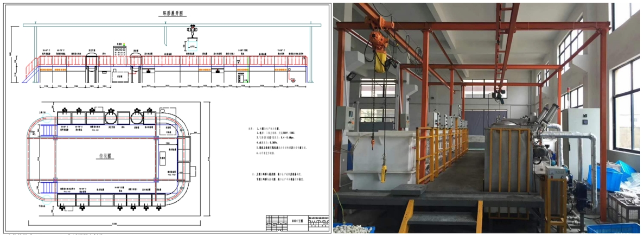Click the overhead hoist symbol in elevation drawing
Viewport: 644px width, 235px height.
[192, 31]
